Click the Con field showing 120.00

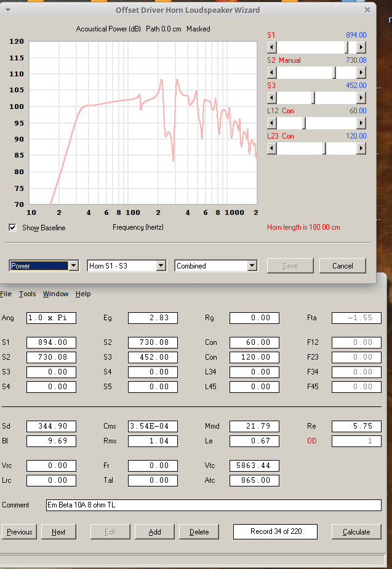254,357
